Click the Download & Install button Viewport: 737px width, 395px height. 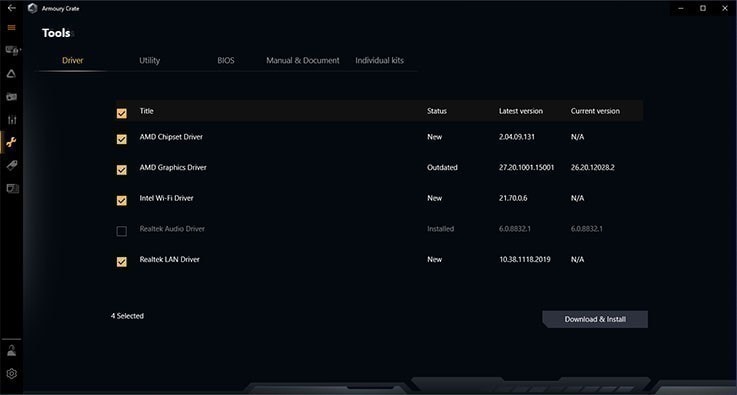click(x=595, y=319)
